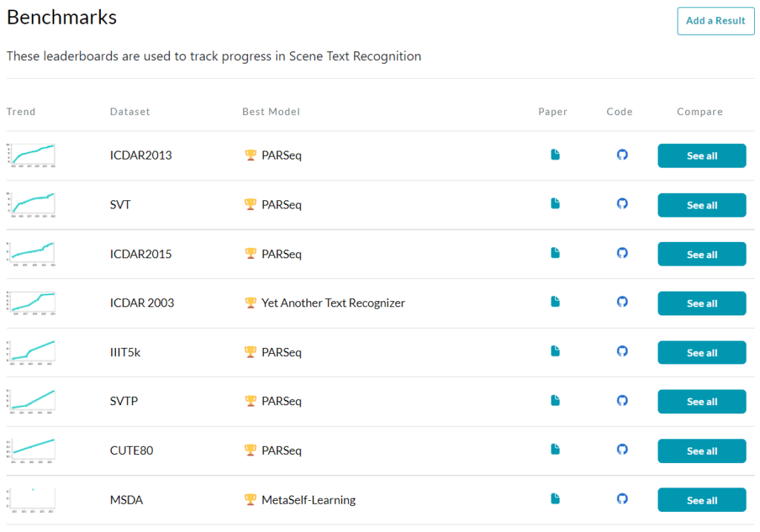See all results for CUTE80
The image size is (760, 532).
(x=701, y=450)
